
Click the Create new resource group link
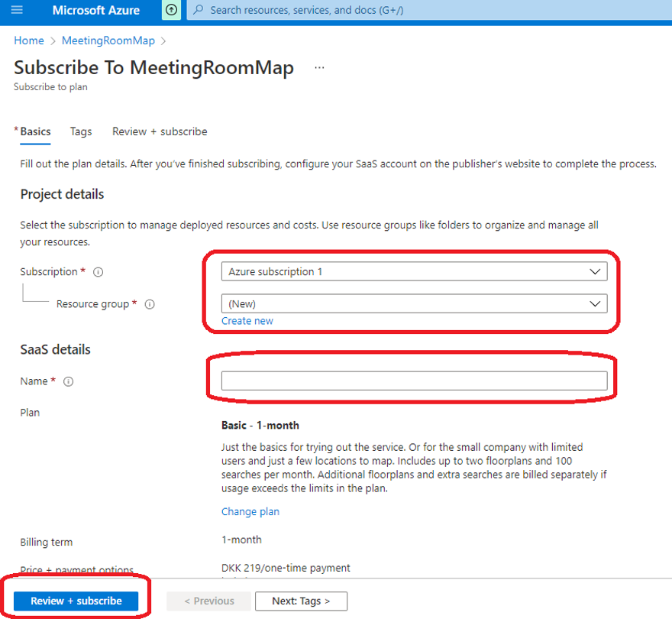tap(247, 321)
